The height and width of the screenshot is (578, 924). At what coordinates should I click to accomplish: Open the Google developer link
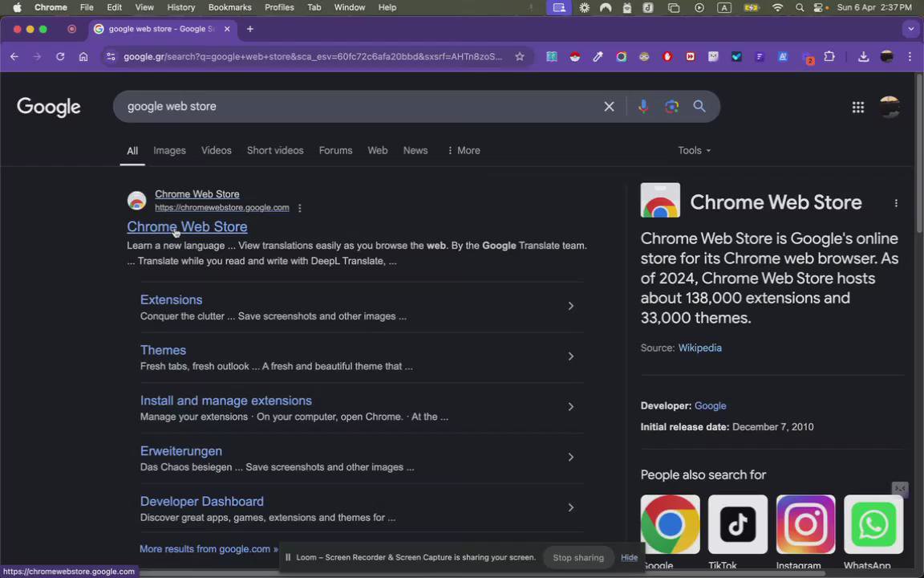[710, 405]
